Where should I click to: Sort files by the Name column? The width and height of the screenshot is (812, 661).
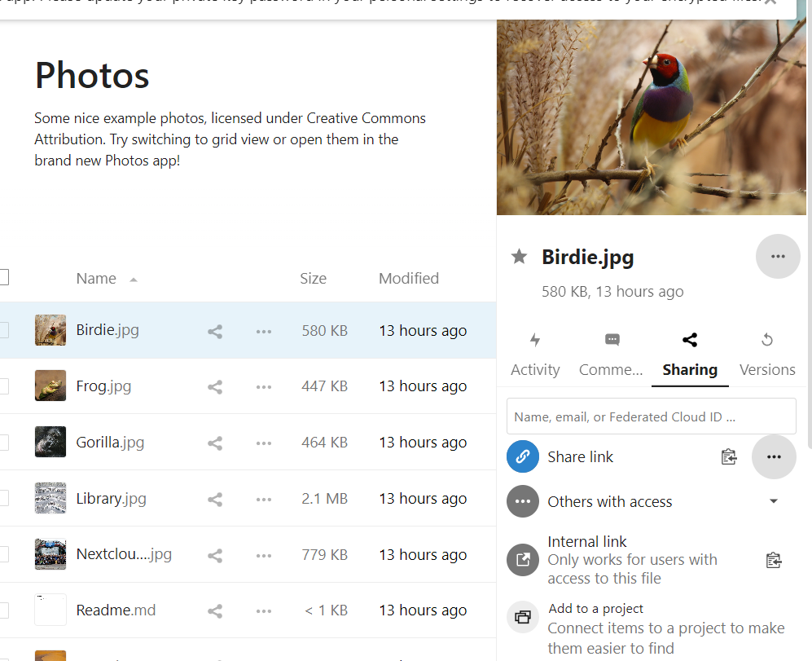point(96,279)
